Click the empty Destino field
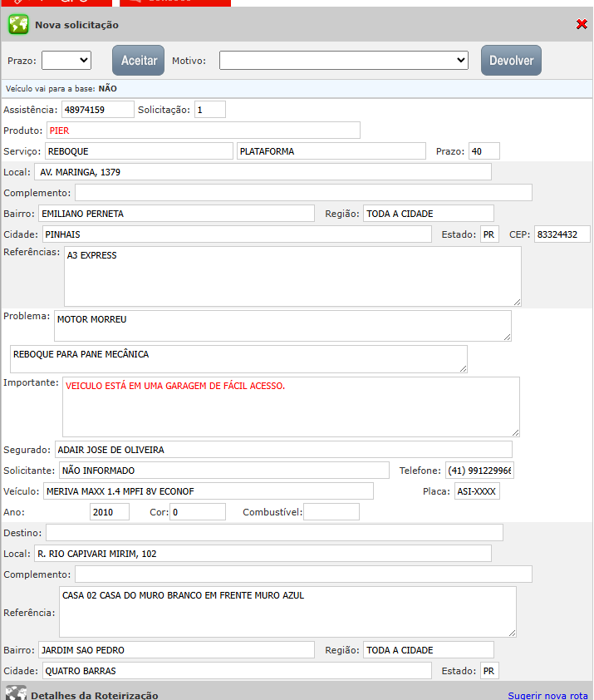 274,533
